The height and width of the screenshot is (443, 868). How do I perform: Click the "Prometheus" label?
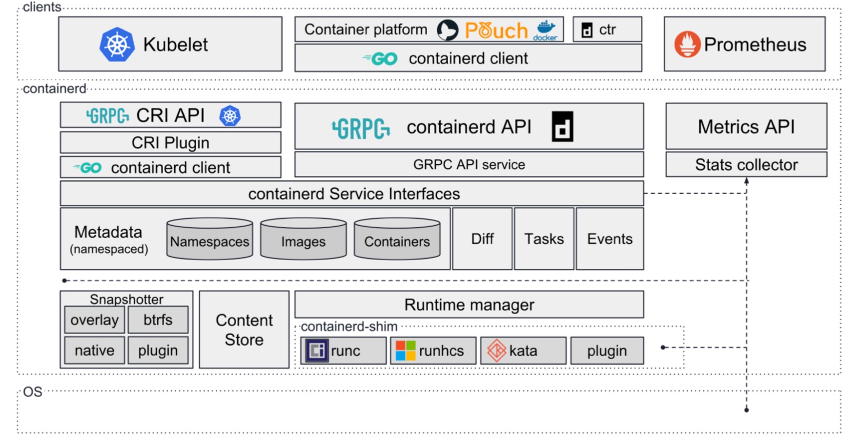click(x=755, y=45)
